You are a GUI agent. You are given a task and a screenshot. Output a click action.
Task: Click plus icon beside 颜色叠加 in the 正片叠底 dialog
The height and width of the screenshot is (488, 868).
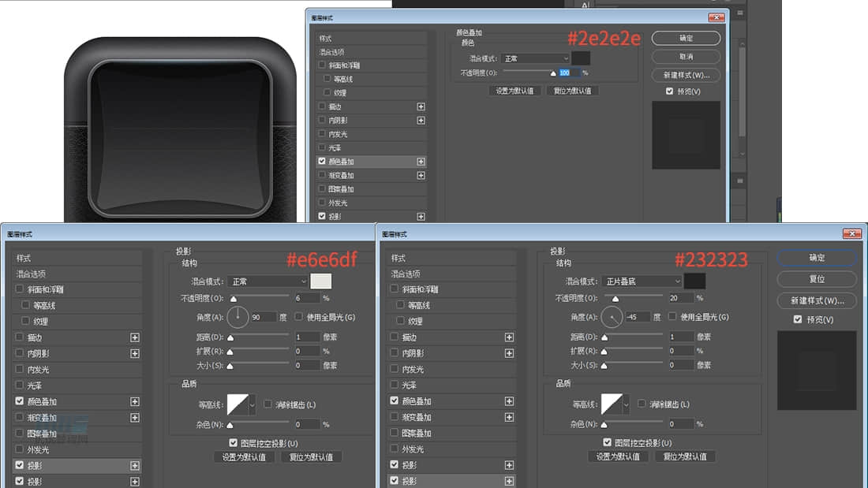coord(509,401)
